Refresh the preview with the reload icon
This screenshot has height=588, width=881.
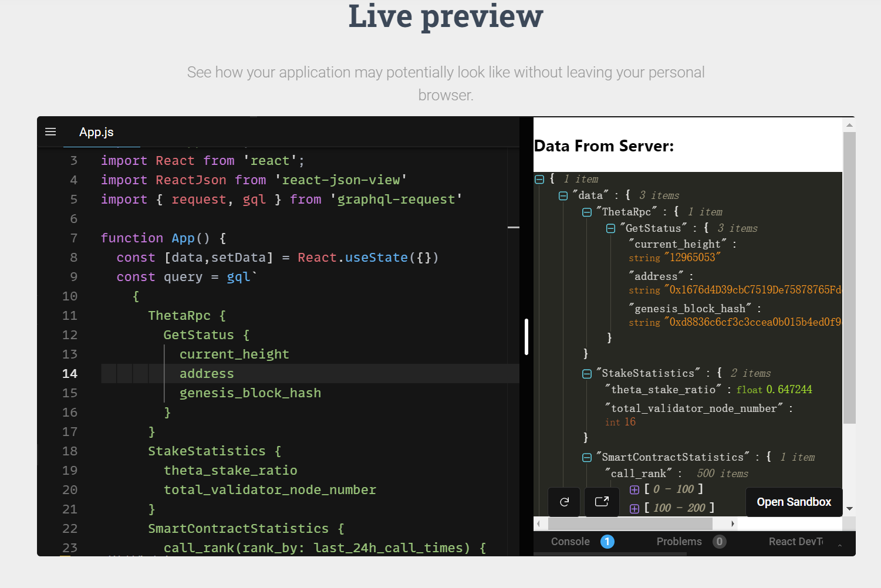point(564,502)
